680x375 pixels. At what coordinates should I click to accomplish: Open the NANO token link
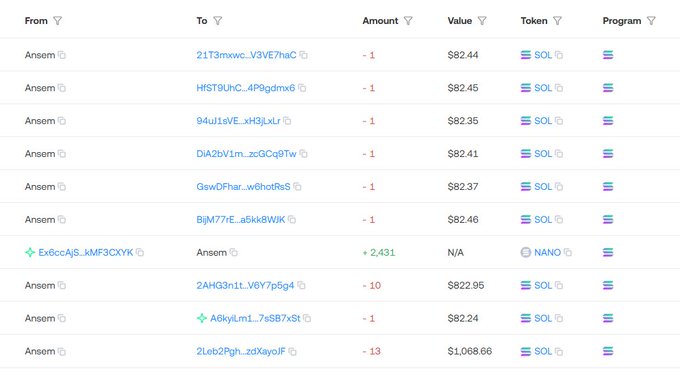pyautogui.click(x=547, y=252)
